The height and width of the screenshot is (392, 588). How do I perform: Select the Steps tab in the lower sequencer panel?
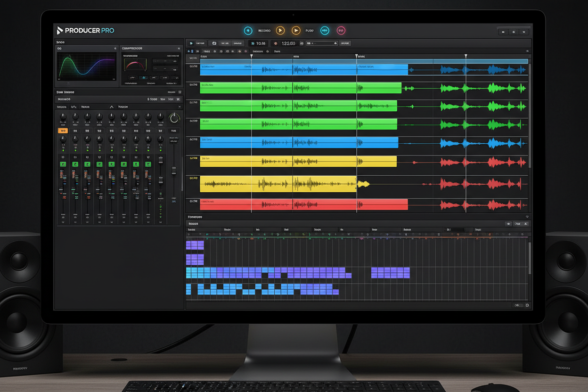(x=193, y=223)
